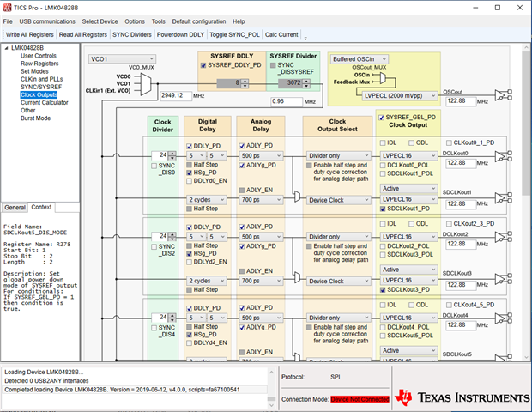Switch to the Context tab
The image size is (532, 412).
[41, 207]
